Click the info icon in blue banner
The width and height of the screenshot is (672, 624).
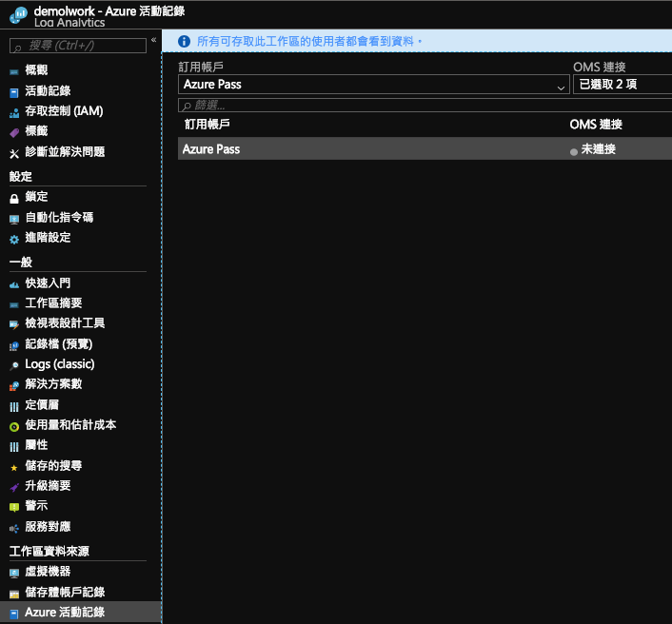point(184,42)
